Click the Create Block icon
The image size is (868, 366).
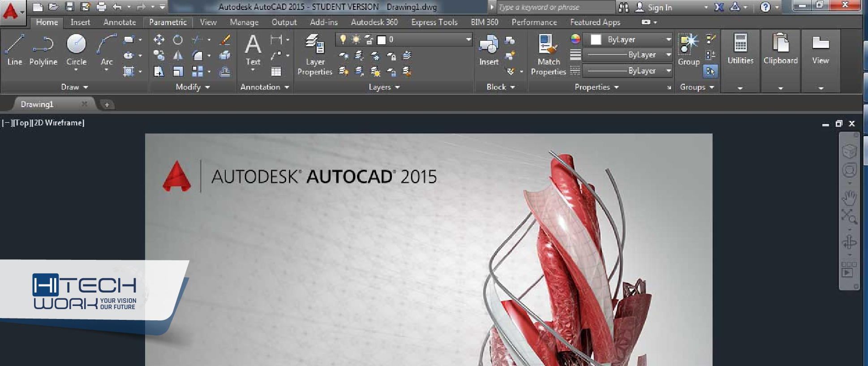click(x=510, y=40)
